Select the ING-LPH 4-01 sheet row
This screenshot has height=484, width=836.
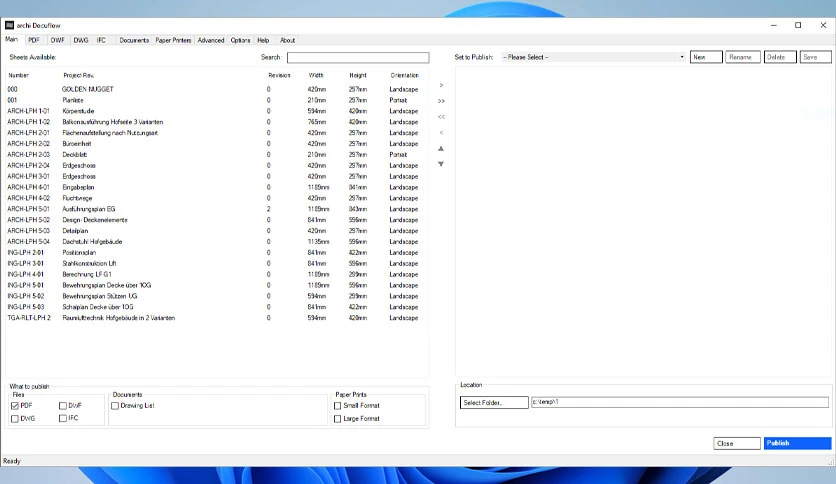pos(218,275)
